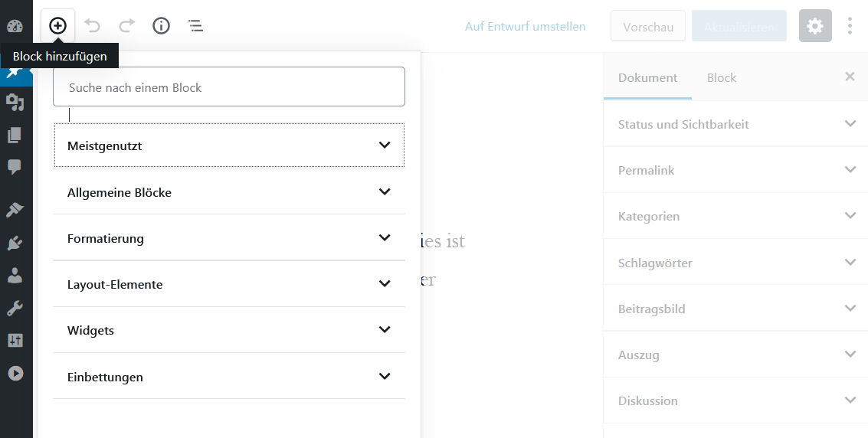868x438 pixels.
Task: Close the settings sidebar with X
Action: tap(850, 77)
